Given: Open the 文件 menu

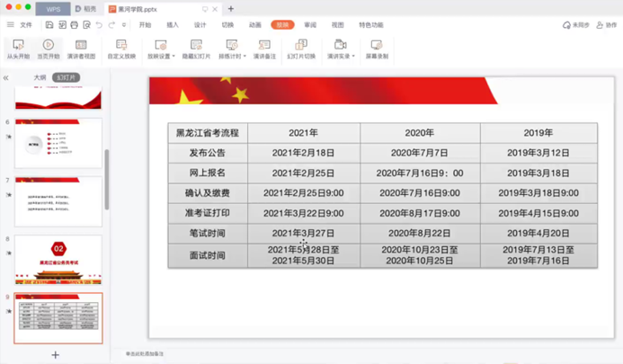Looking at the screenshot, I should [x=26, y=24].
